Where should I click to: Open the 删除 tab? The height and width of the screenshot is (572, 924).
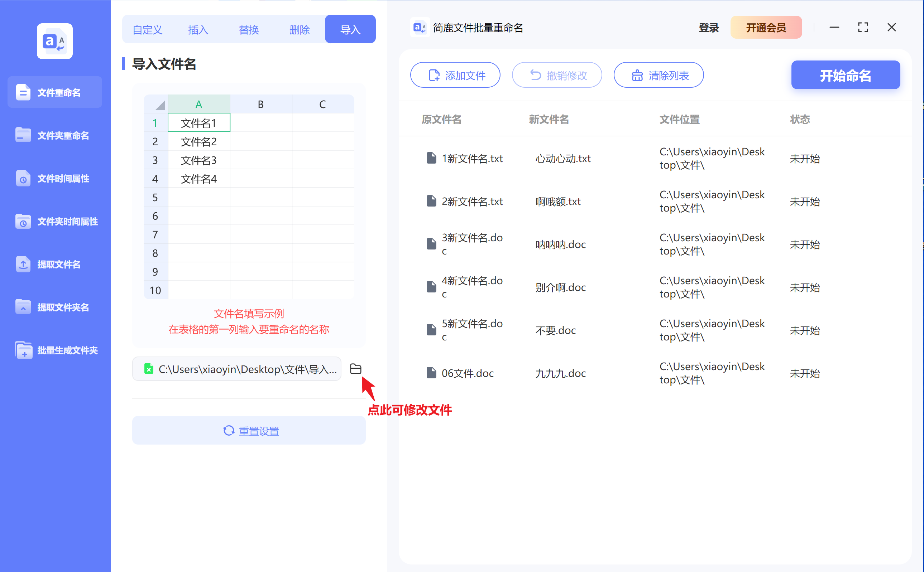pos(300,29)
